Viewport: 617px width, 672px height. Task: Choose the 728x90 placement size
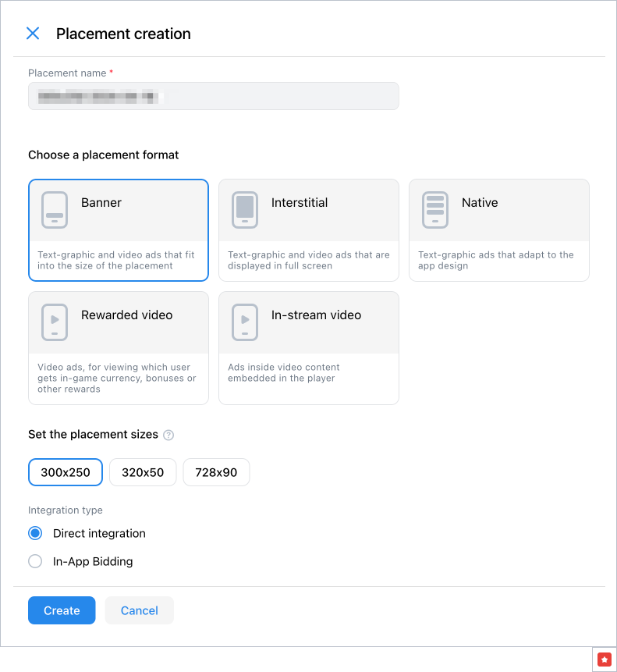click(216, 472)
